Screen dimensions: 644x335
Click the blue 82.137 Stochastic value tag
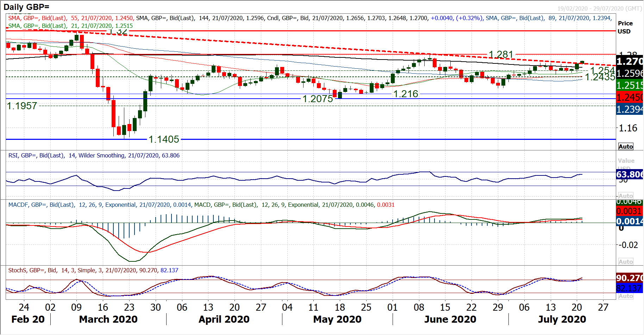630,288
